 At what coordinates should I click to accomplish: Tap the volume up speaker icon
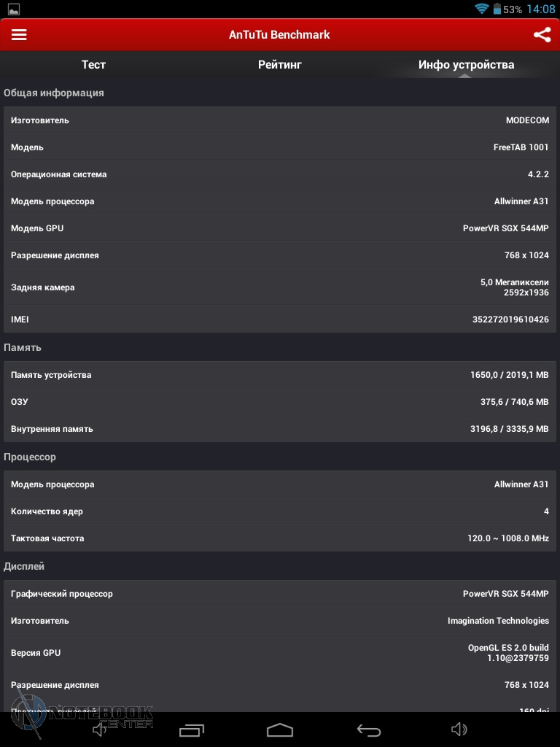(459, 729)
